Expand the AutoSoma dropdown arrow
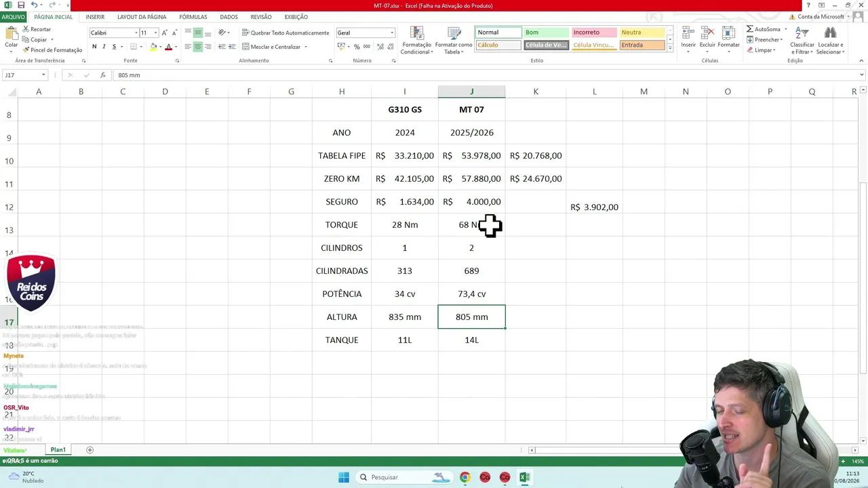This screenshot has height=488, width=868. point(786,29)
